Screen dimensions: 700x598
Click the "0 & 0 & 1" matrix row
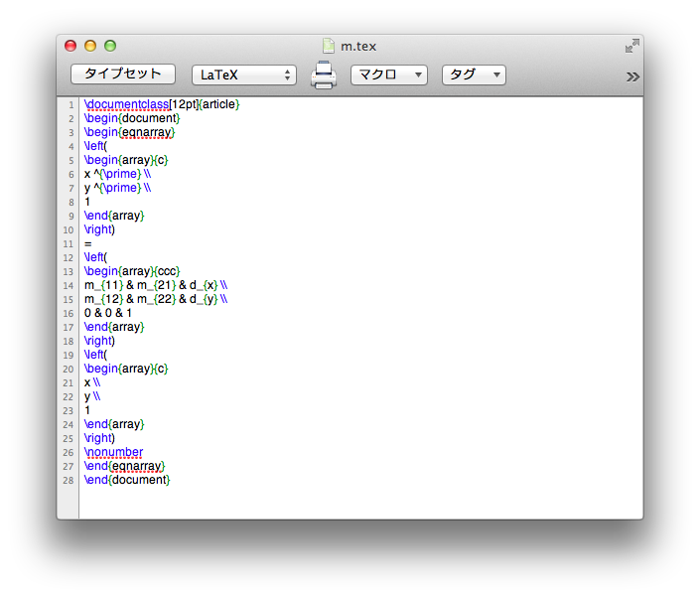coord(108,313)
